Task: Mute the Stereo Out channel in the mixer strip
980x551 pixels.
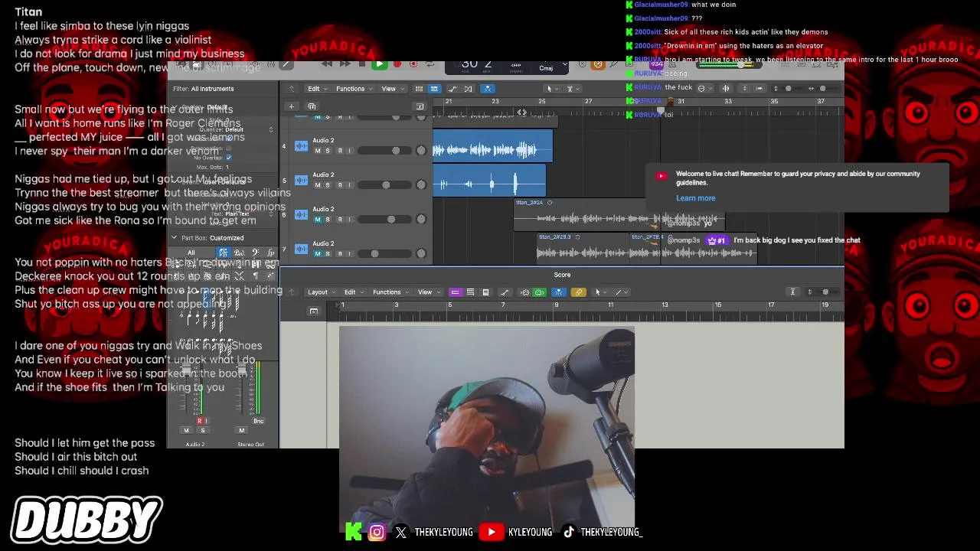Action: (x=241, y=430)
